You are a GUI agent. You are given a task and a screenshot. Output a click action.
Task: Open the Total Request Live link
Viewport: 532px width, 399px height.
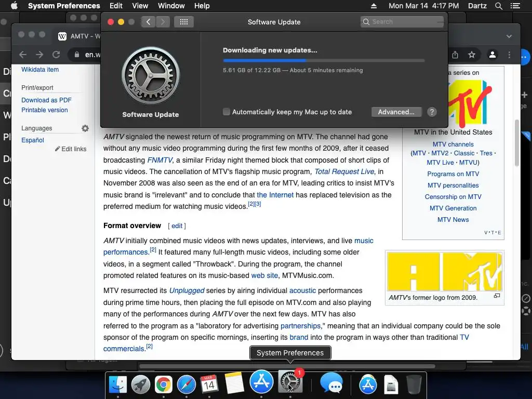coord(344,171)
